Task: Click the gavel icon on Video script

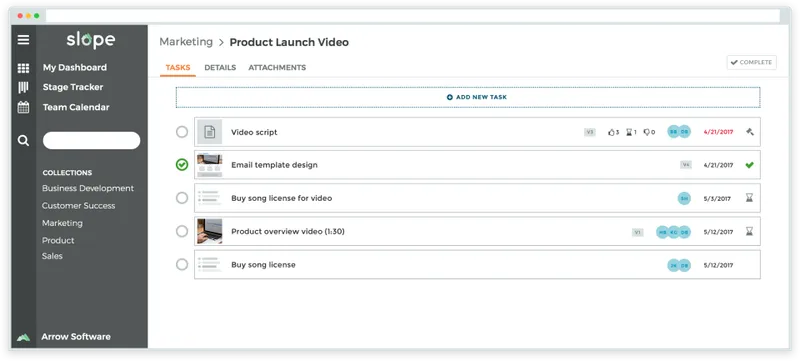Action: click(x=749, y=132)
